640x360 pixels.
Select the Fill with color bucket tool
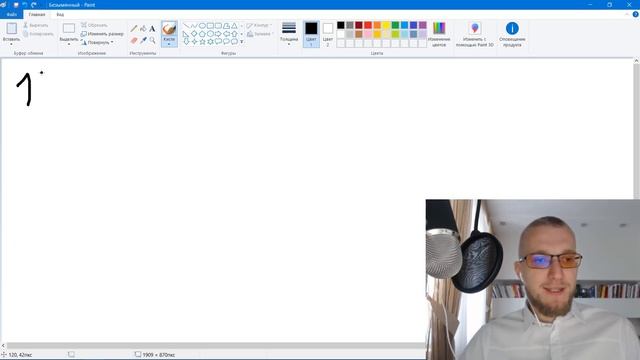pos(143,29)
